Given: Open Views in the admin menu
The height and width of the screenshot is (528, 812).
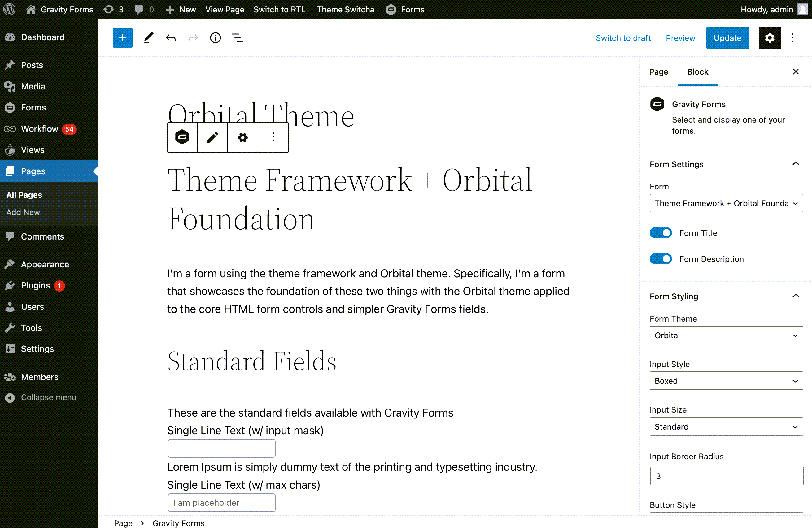Looking at the screenshot, I should [49, 149].
